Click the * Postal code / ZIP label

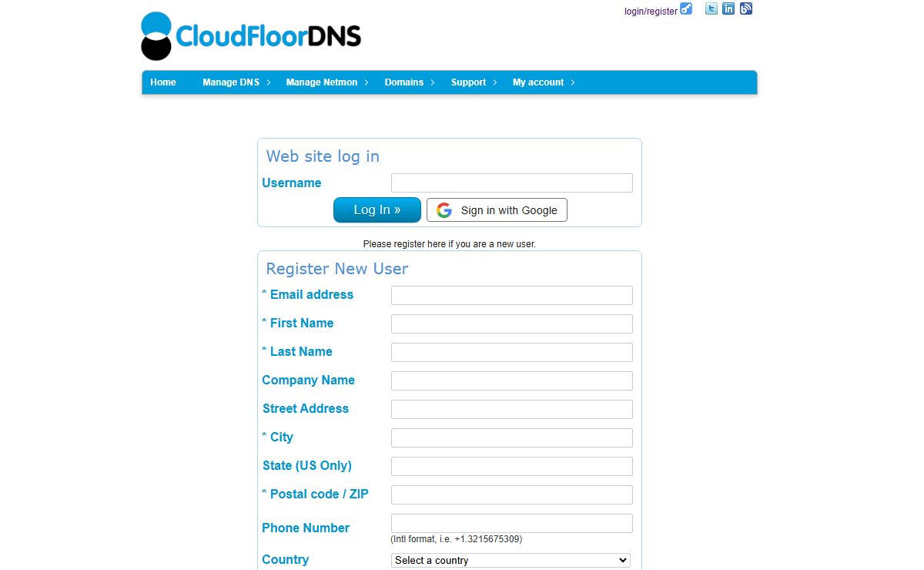(315, 494)
